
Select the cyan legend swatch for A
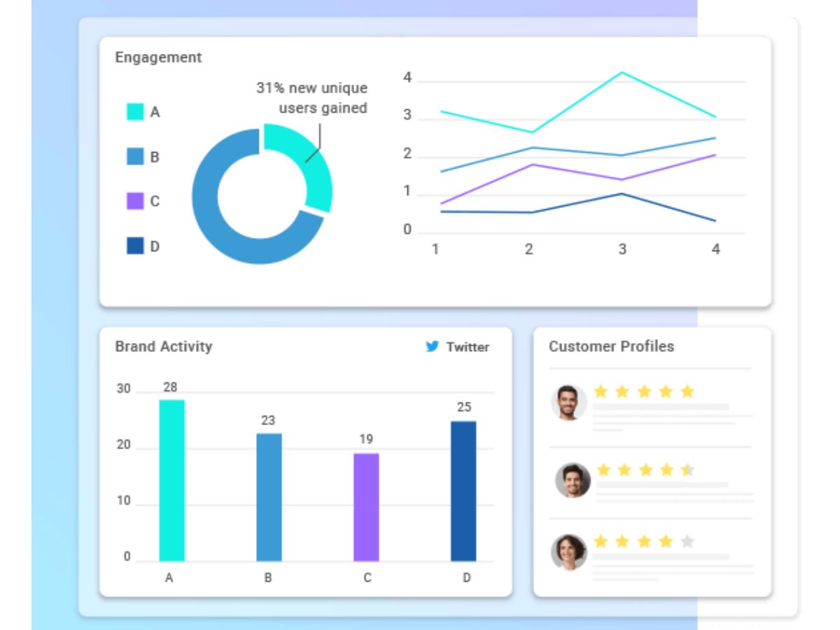[135, 112]
